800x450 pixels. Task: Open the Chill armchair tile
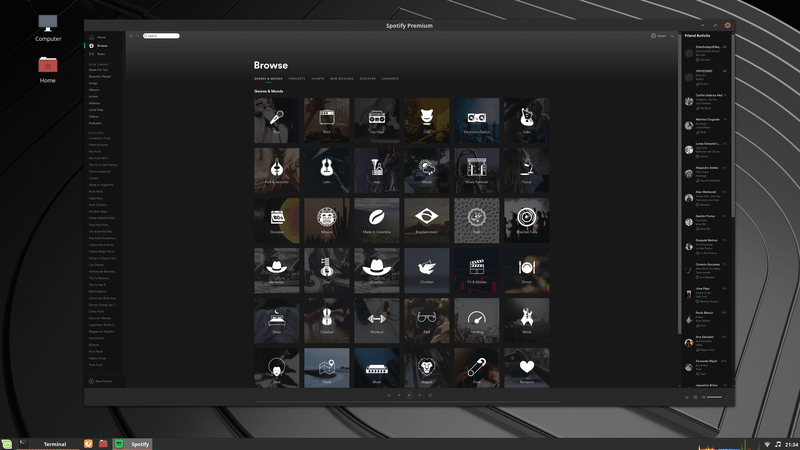coord(427,120)
